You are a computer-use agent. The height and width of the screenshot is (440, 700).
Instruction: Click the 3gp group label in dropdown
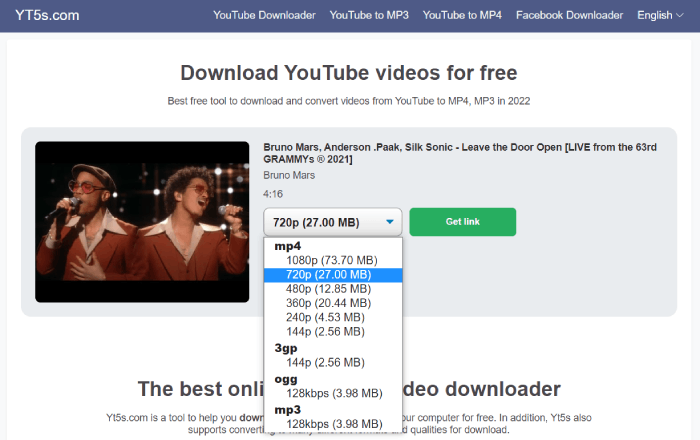286,348
